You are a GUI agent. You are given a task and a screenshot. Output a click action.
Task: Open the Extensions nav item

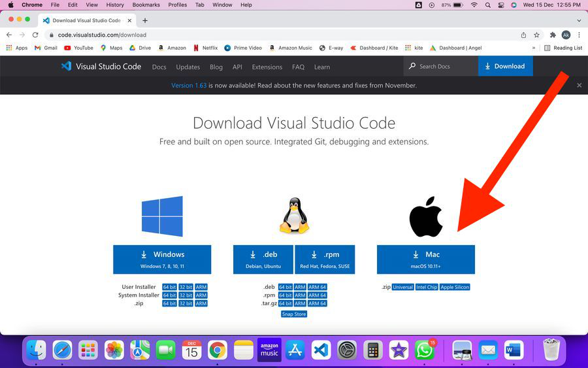(x=267, y=67)
